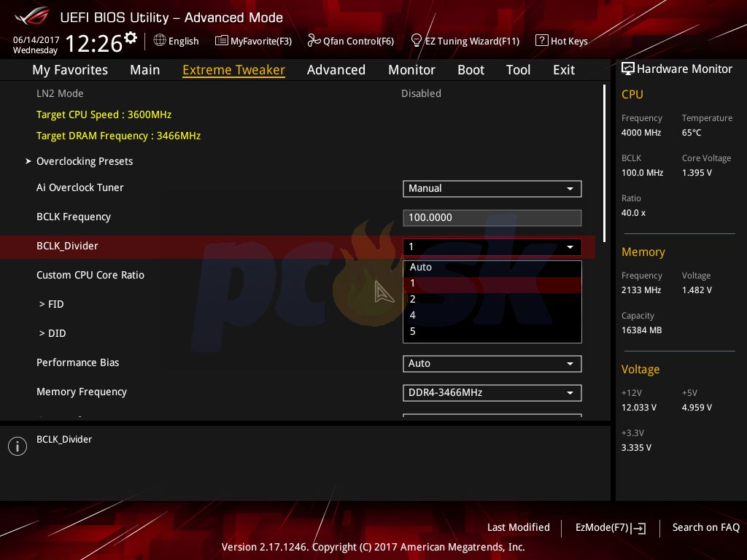Click the EzMode exit arrow icon
Image resolution: width=747 pixels, height=560 pixels.
pos(638,528)
